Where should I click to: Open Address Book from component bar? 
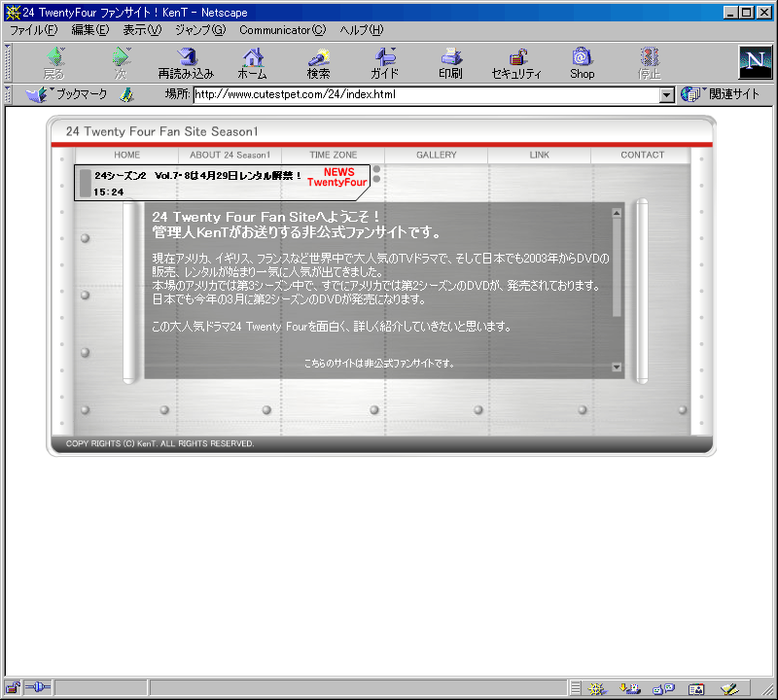tap(696, 688)
